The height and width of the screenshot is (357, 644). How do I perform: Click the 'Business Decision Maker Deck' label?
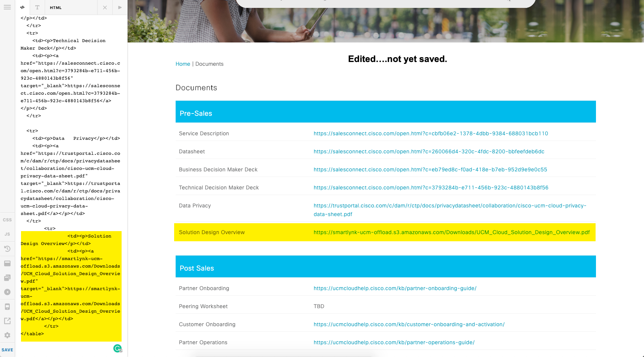pyautogui.click(x=218, y=169)
